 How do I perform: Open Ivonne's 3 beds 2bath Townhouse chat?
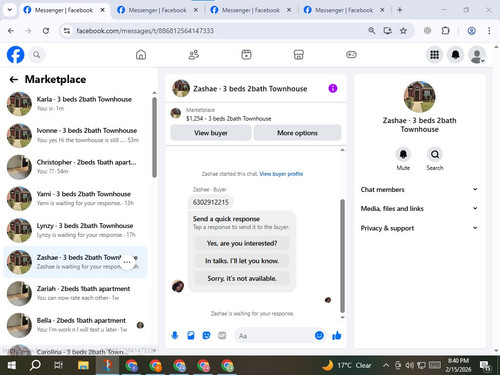76,135
